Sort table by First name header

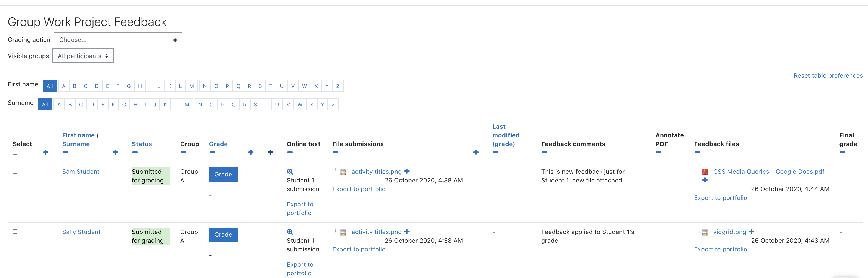tap(78, 135)
